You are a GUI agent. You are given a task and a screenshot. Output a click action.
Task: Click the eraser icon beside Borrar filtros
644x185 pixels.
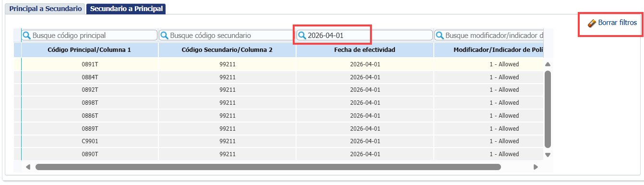592,23
